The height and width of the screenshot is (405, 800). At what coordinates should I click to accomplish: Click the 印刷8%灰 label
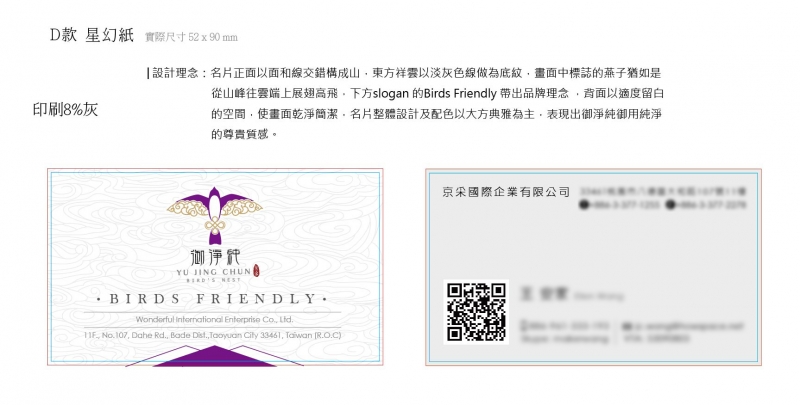pos(65,110)
